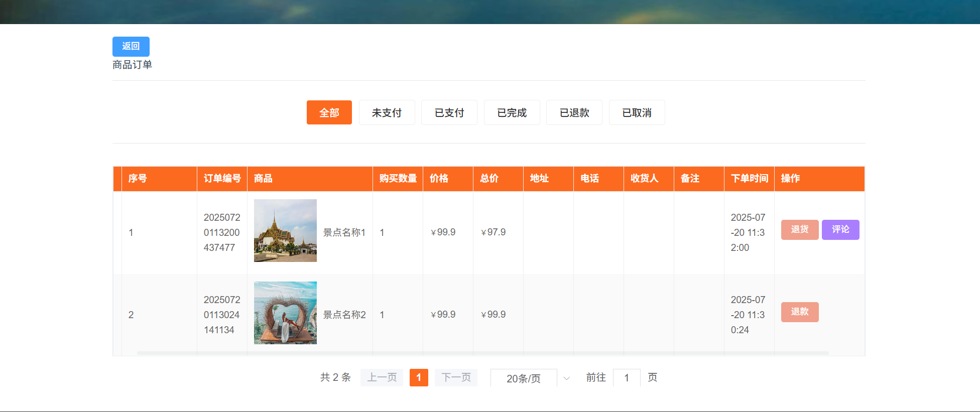This screenshot has width=980, height=412.
Task: Click 退货 button for 景点名称1 order
Action: pyautogui.click(x=800, y=229)
